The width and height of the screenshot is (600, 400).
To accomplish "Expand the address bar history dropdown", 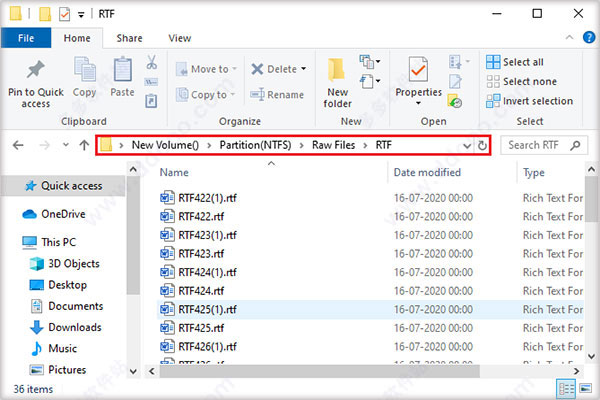I will (467, 146).
